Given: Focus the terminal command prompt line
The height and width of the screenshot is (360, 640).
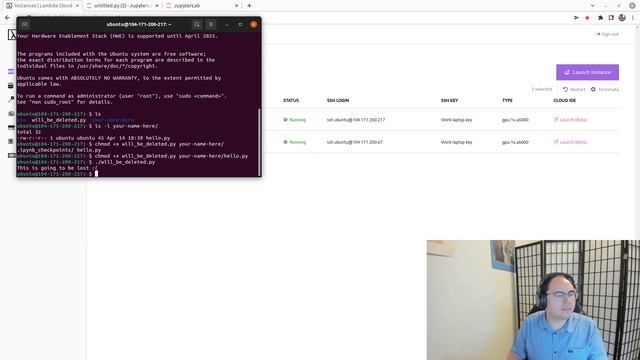Looking at the screenshot, I should (x=137, y=174).
